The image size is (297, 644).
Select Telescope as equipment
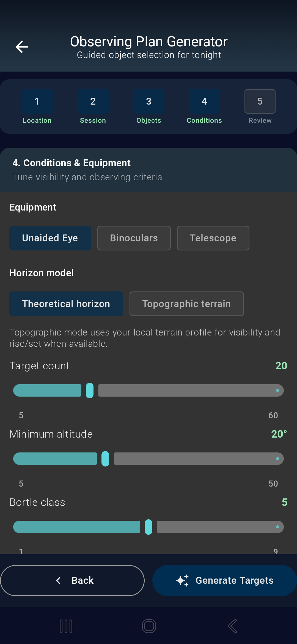point(213,238)
